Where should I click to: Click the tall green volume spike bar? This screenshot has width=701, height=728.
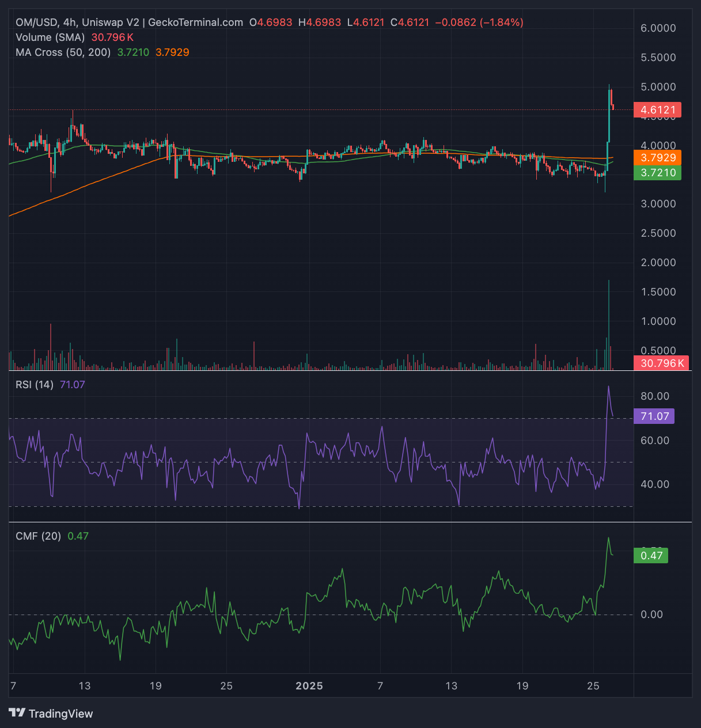609,325
